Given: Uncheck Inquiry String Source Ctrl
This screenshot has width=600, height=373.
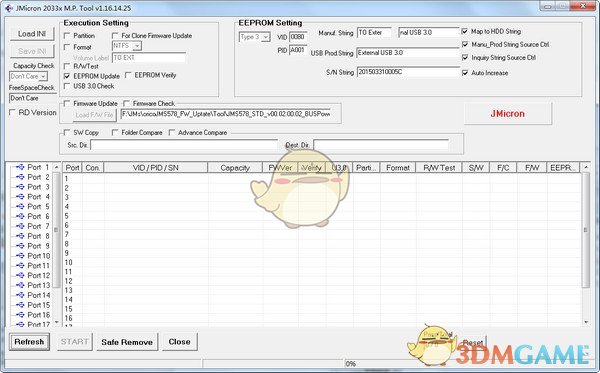Looking at the screenshot, I should coord(465,57).
